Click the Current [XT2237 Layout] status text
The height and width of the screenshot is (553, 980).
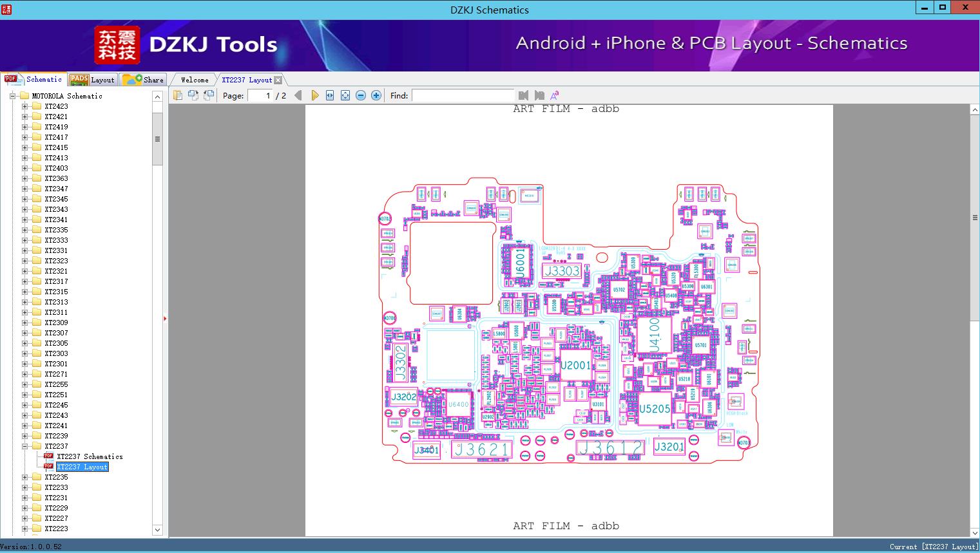[x=934, y=547]
